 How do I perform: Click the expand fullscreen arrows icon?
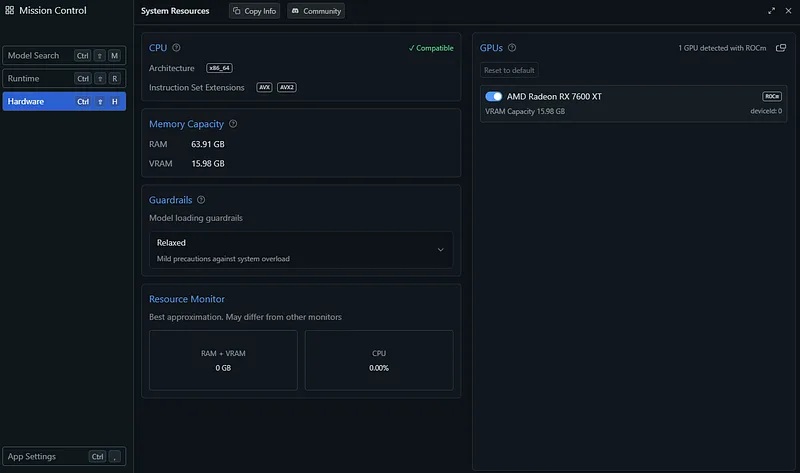[771, 11]
